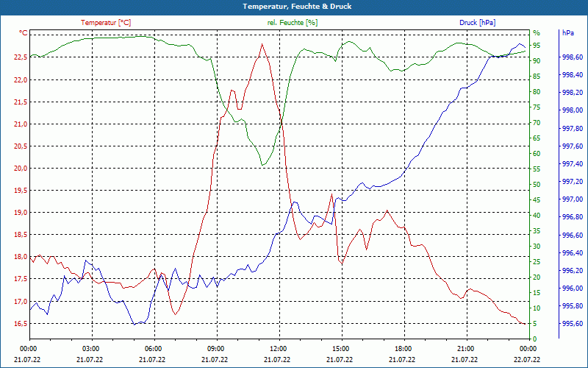Screen dimensions: 588x368
Task: Click the 22,0 temperature axis tick
Action: (x=21, y=79)
